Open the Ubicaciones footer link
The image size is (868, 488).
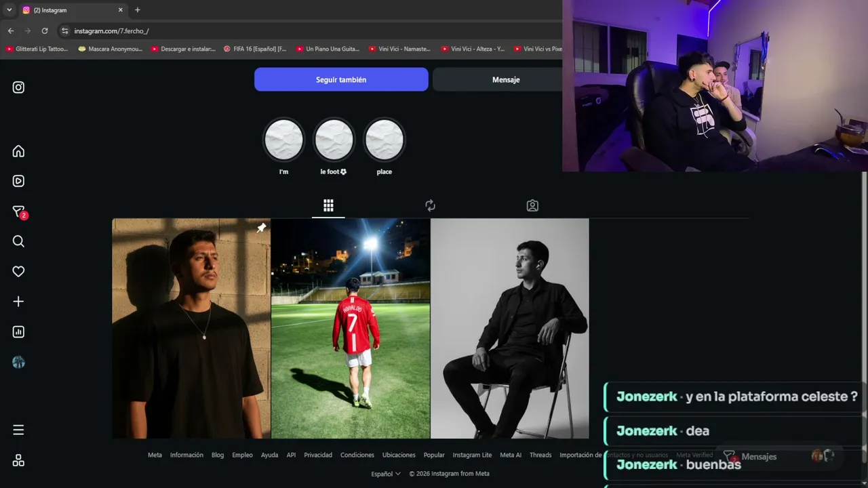tap(399, 455)
